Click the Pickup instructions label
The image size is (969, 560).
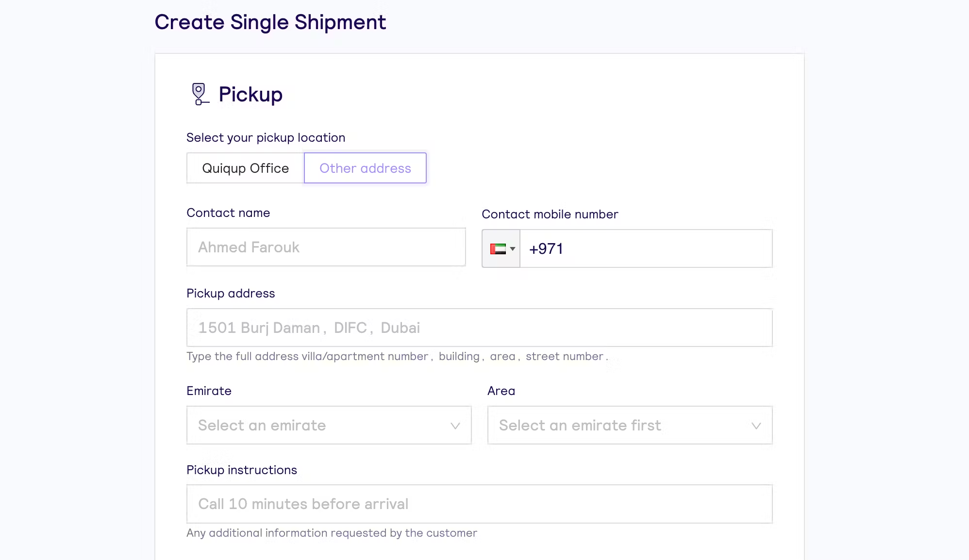pos(241,470)
